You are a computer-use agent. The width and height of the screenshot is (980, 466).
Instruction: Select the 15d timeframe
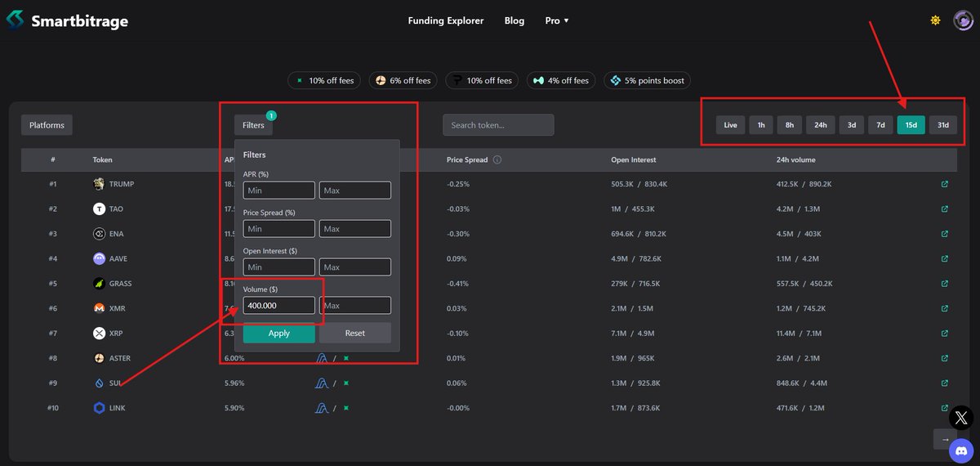point(911,125)
